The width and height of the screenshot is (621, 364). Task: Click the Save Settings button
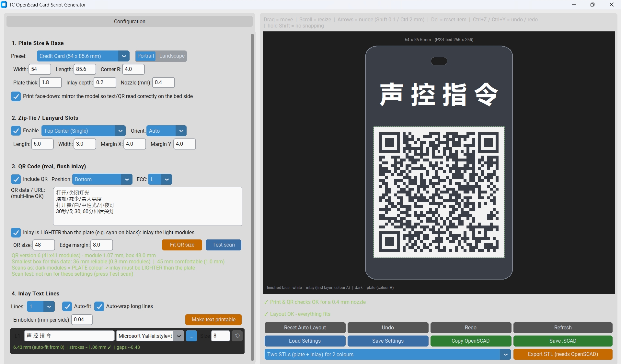coord(388,341)
